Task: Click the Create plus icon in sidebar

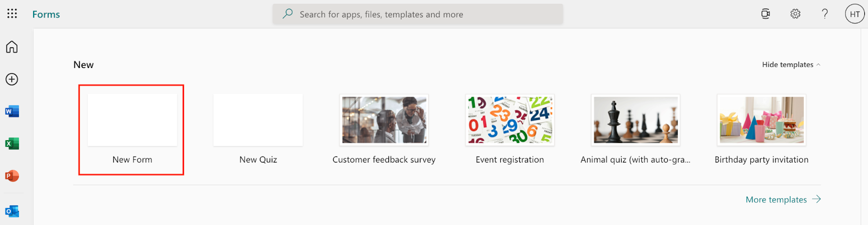Action: tap(12, 79)
